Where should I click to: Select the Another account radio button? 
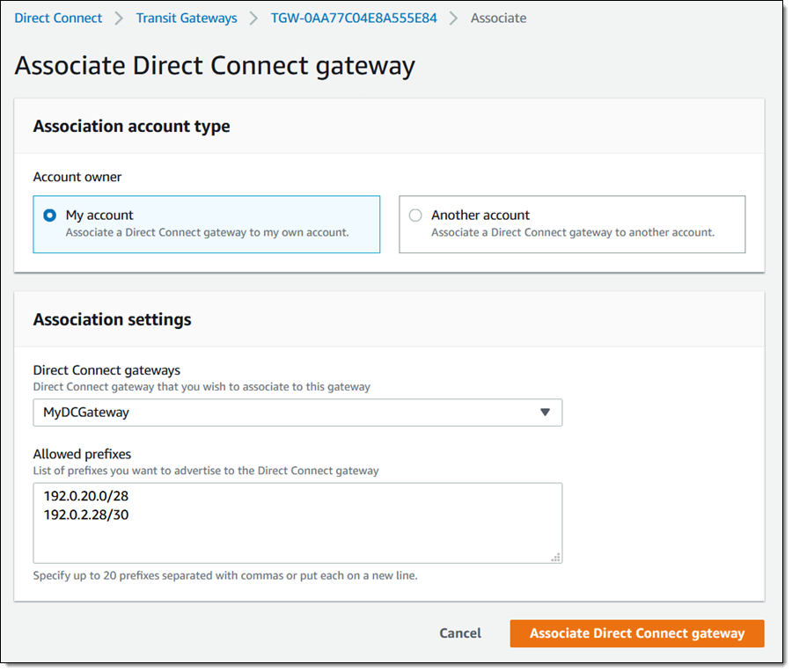point(415,215)
